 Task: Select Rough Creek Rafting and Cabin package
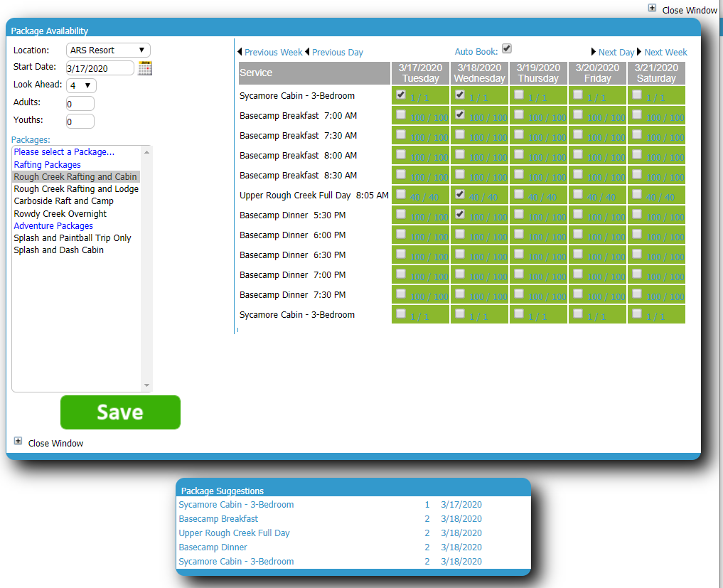75,176
